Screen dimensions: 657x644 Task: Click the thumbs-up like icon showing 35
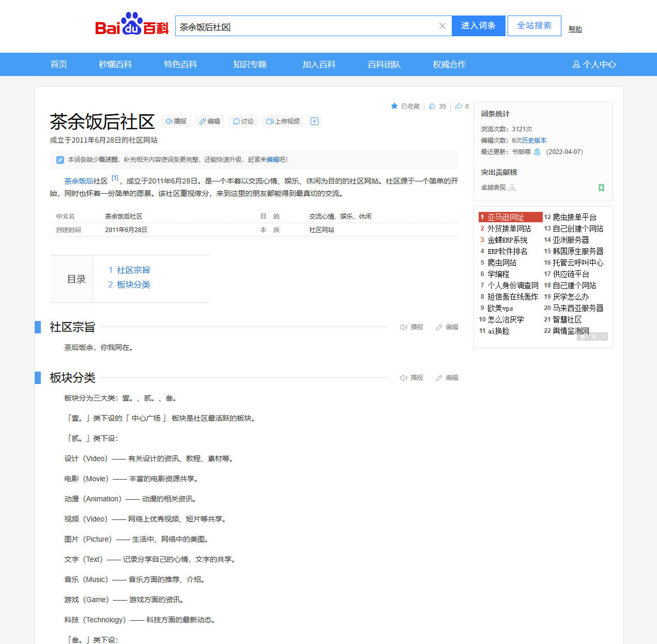[x=432, y=106]
